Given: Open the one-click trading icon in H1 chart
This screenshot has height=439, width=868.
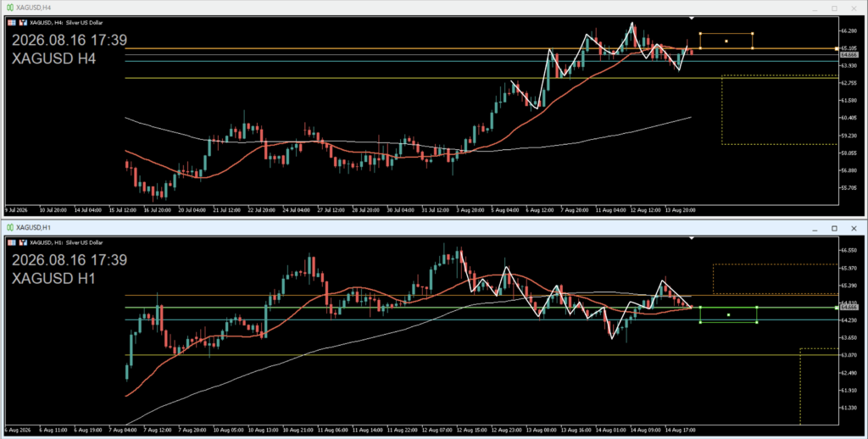Looking at the screenshot, I should 23,242.
